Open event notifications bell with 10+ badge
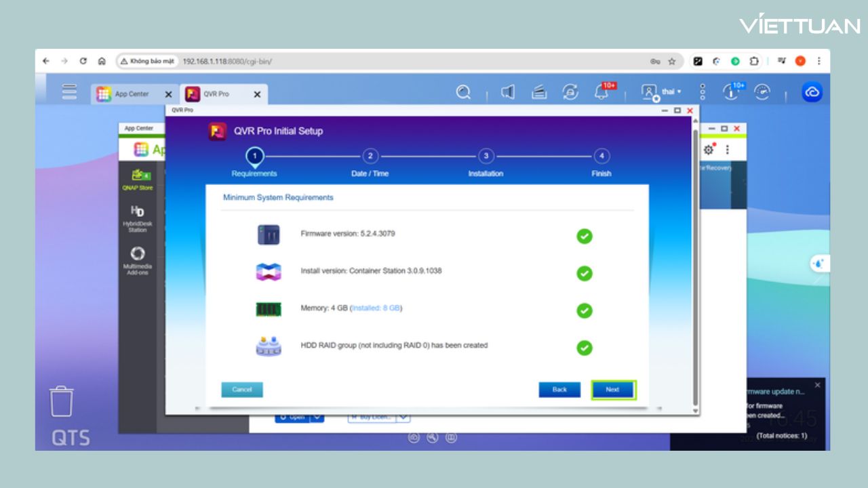Image resolution: width=868 pixels, height=488 pixels. tap(602, 91)
